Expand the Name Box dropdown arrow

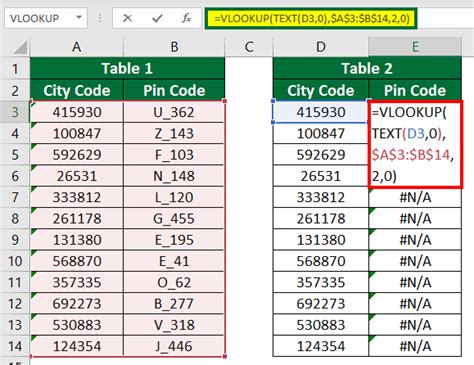point(79,17)
